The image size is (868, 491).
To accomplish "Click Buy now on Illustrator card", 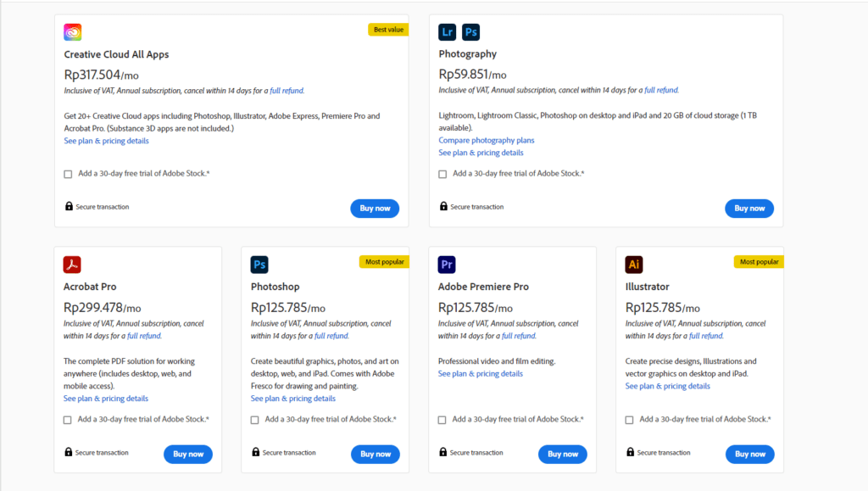I will coord(750,454).
